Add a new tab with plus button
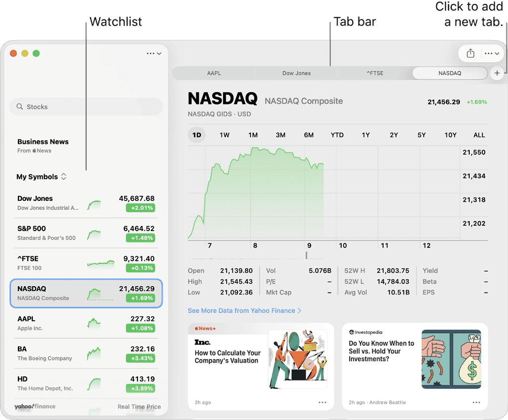The height and width of the screenshot is (420, 508). pyautogui.click(x=497, y=73)
